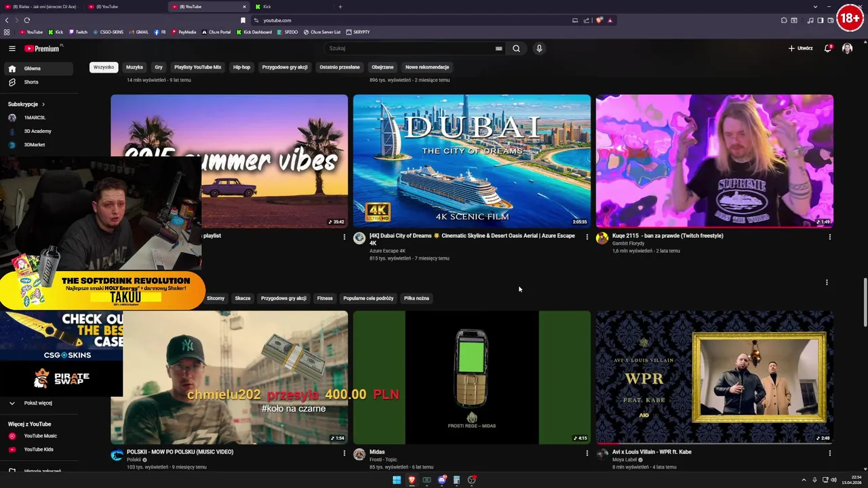Open the Windows Start button
The image size is (868, 488).
[x=397, y=480]
